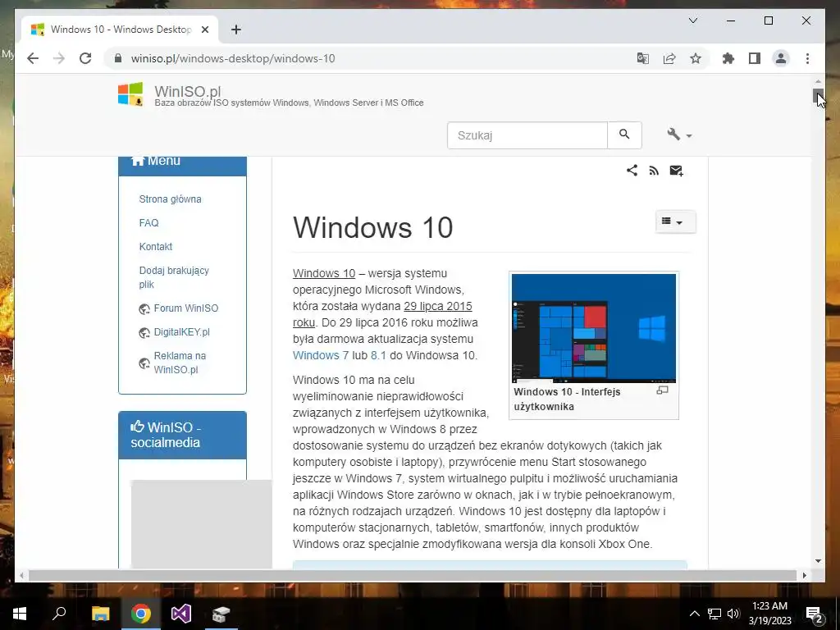Open the notification center icon
The height and width of the screenshot is (630, 840).
pos(815,614)
